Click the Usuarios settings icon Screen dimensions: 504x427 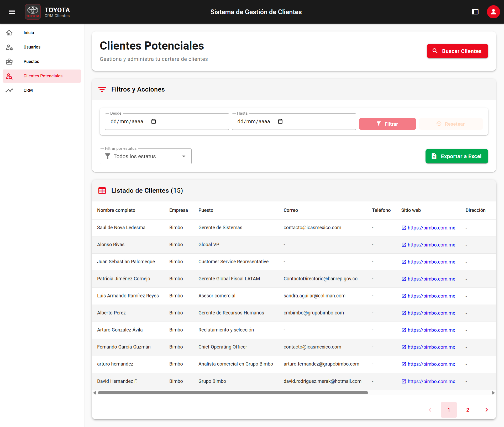[9, 47]
